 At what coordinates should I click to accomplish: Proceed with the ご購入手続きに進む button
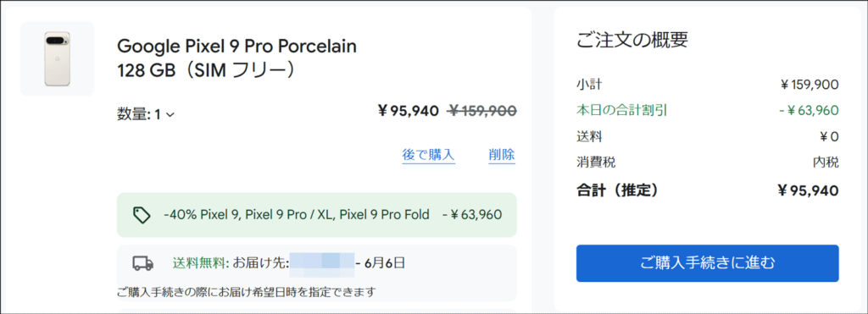[x=708, y=263]
